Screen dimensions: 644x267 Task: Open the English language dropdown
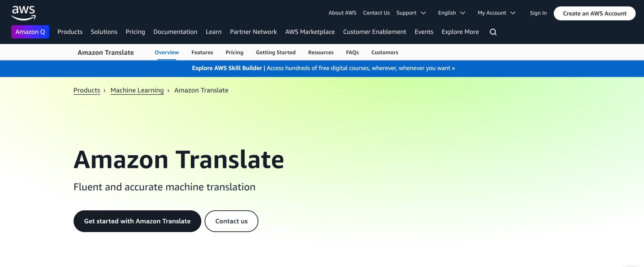pos(452,13)
